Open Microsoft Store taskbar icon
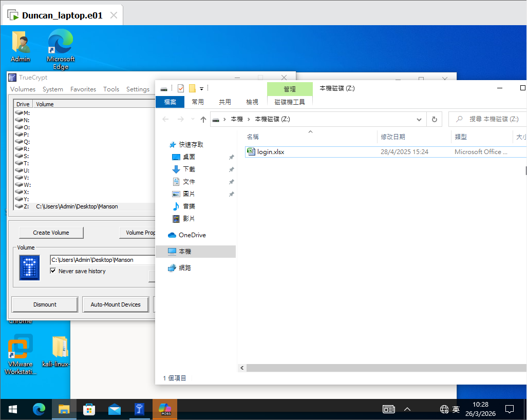 coord(89,409)
